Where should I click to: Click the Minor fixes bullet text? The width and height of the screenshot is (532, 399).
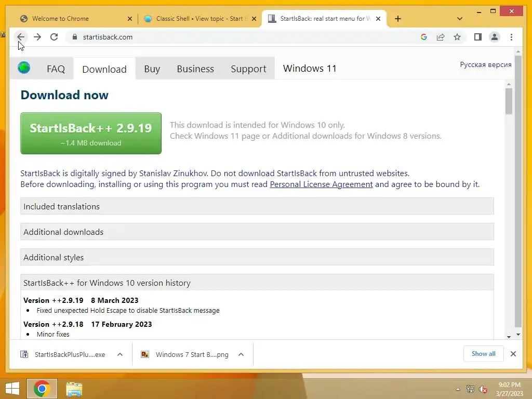[53, 334]
